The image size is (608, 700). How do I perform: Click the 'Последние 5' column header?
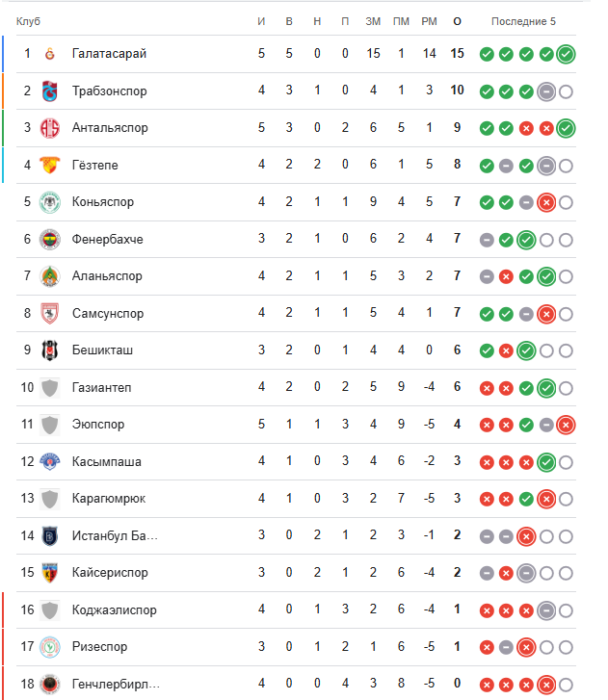pyautogui.click(x=523, y=21)
